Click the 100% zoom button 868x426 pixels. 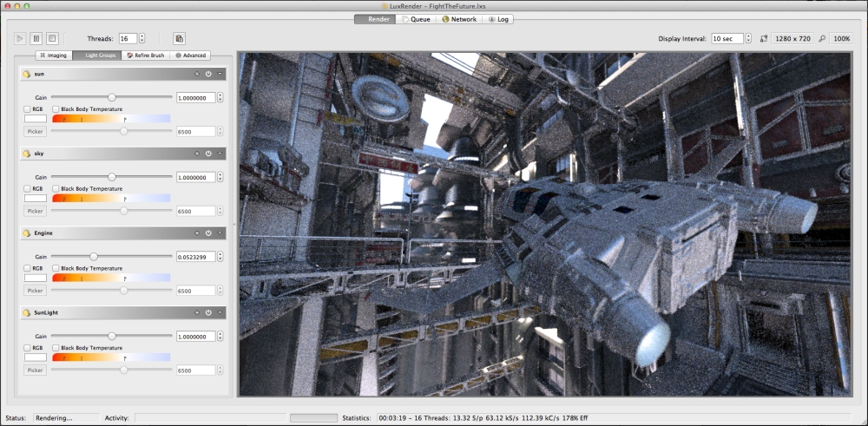coord(841,39)
